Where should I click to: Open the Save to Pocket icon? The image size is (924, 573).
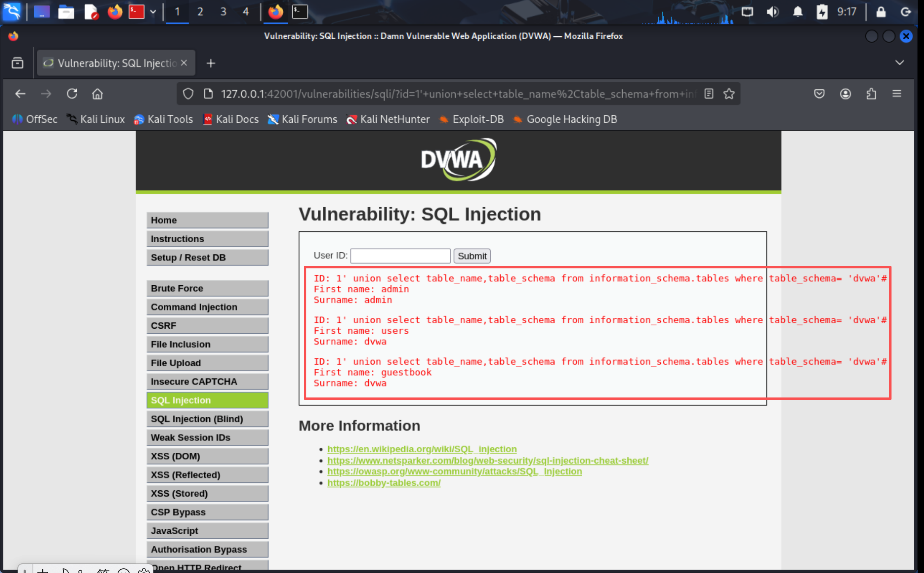819,94
